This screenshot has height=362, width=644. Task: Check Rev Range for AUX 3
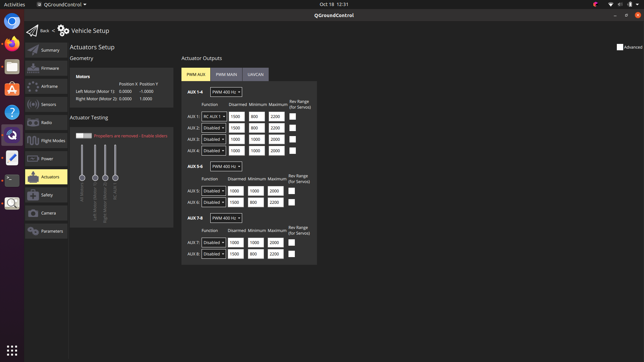pos(292,139)
